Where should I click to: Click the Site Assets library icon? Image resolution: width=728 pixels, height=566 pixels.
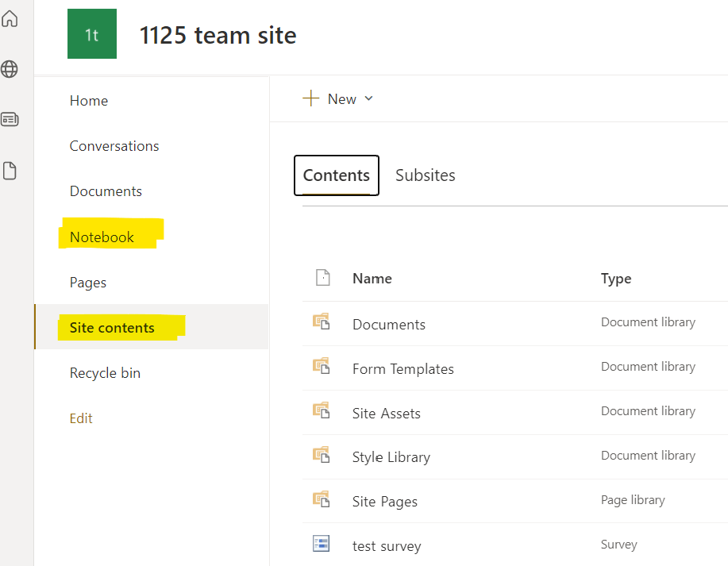(x=322, y=410)
